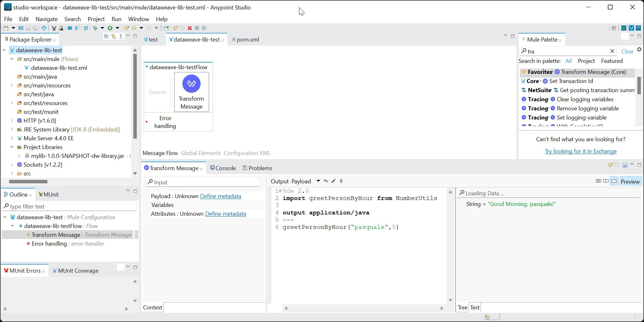Switch to the pom.xml editor tab

247,40
